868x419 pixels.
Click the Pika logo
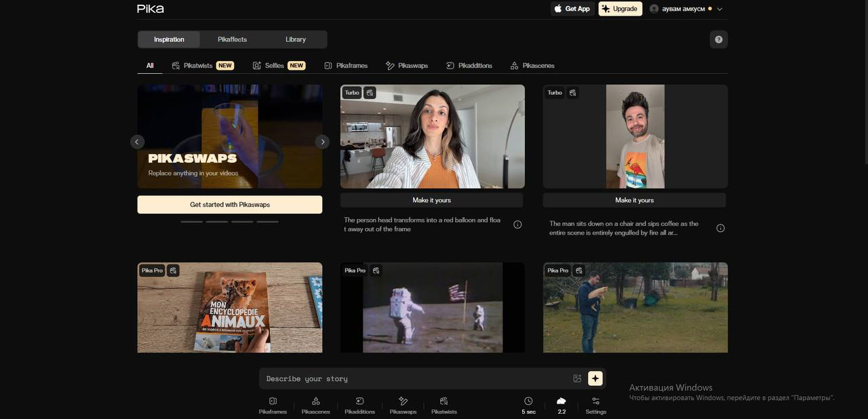coord(151,9)
